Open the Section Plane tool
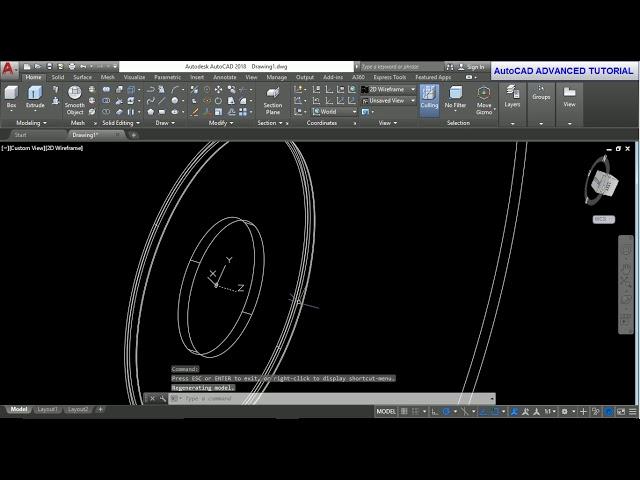640x480 pixels. 272,98
